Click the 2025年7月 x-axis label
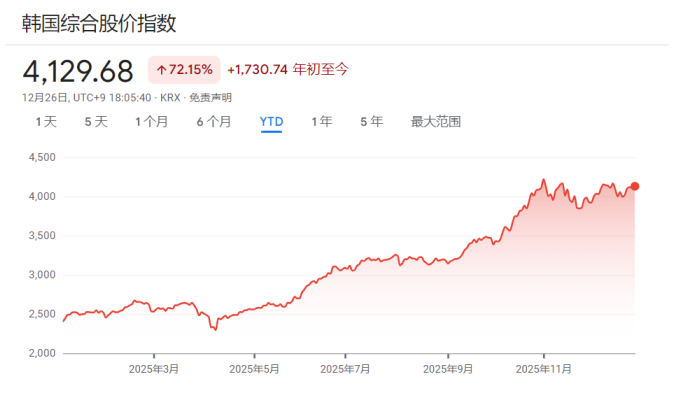Screen dimensions: 685x399 click(345, 369)
